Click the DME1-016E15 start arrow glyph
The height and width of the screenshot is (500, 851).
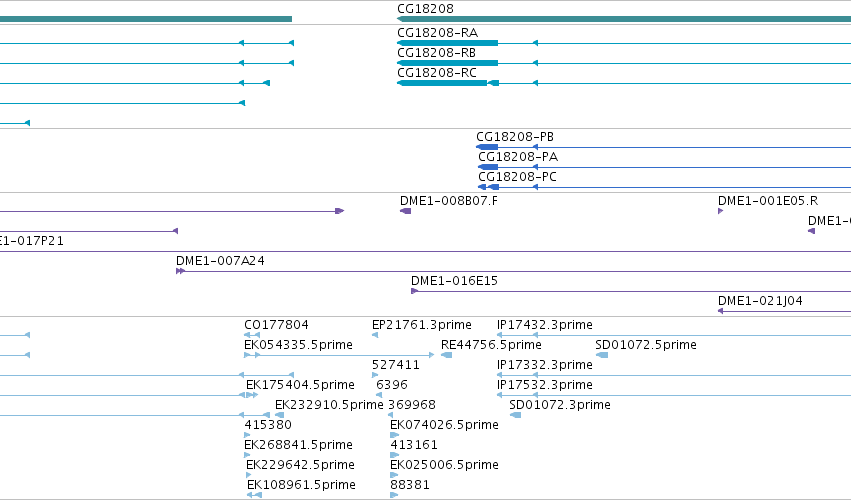tap(414, 291)
